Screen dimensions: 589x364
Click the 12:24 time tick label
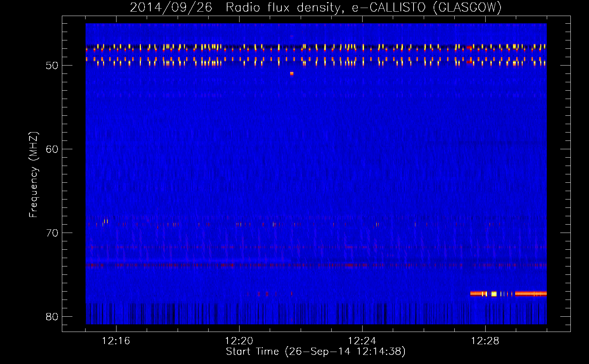click(362, 341)
